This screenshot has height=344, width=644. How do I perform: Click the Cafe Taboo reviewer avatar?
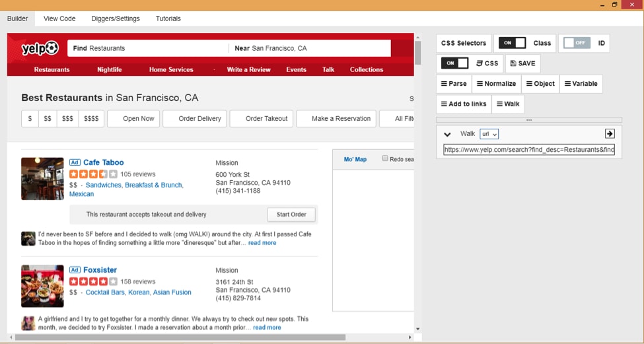28,238
